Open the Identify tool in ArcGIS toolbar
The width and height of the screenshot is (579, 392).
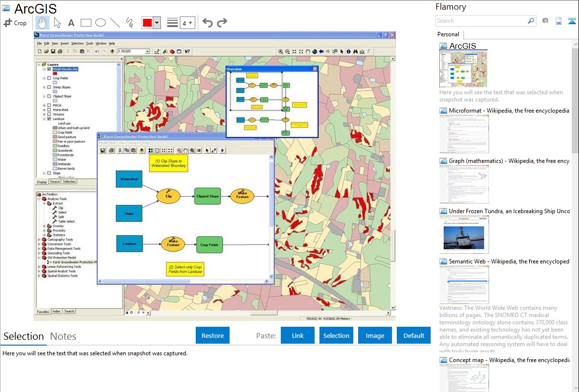(348, 52)
